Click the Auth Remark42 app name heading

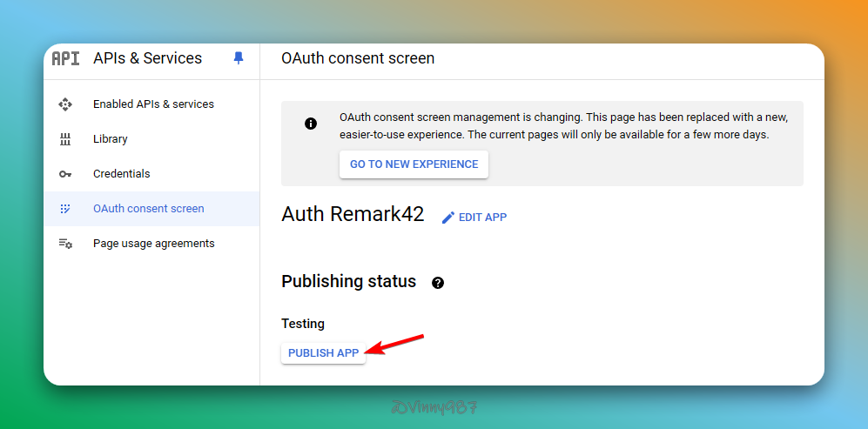point(353,215)
